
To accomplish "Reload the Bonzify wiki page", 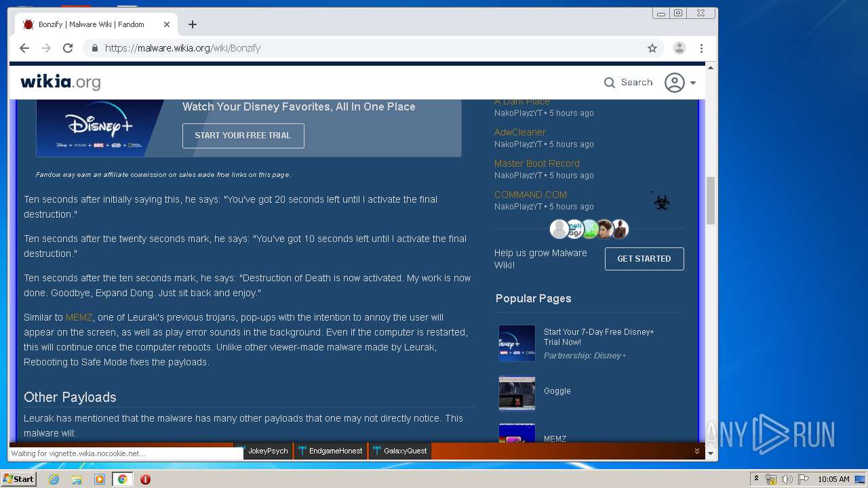I will (68, 48).
